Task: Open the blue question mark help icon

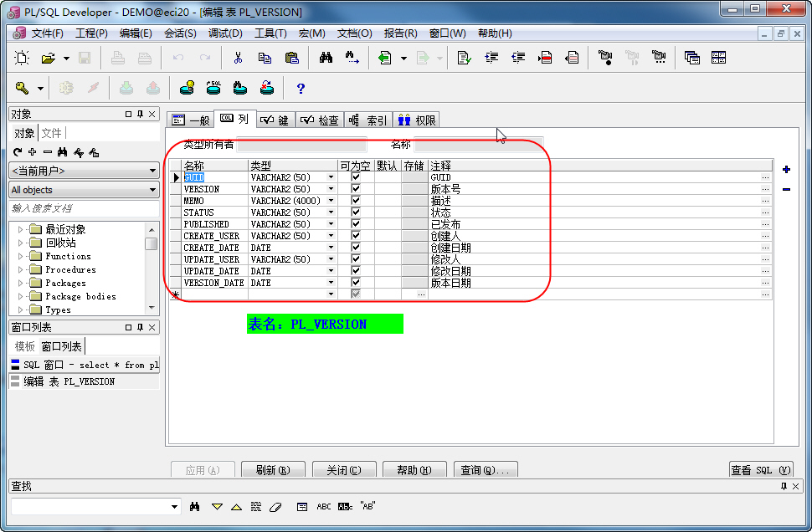Action: pyautogui.click(x=301, y=88)
